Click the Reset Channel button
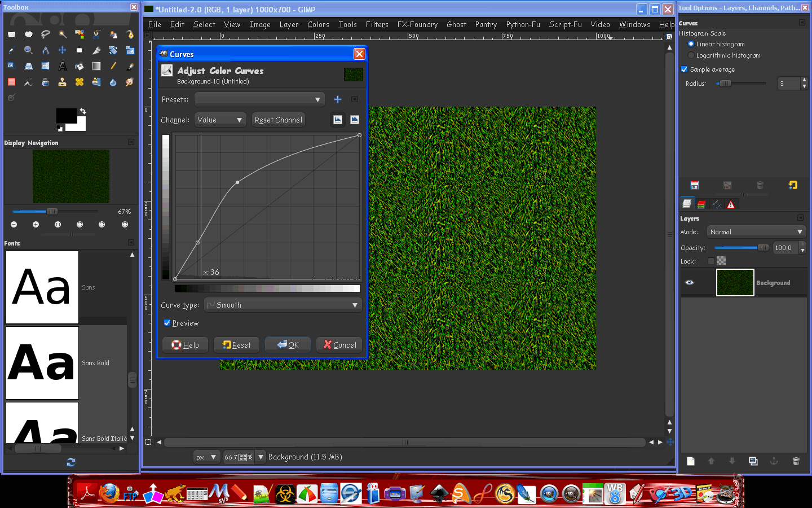812x508 pixels. tap(278, 120)
